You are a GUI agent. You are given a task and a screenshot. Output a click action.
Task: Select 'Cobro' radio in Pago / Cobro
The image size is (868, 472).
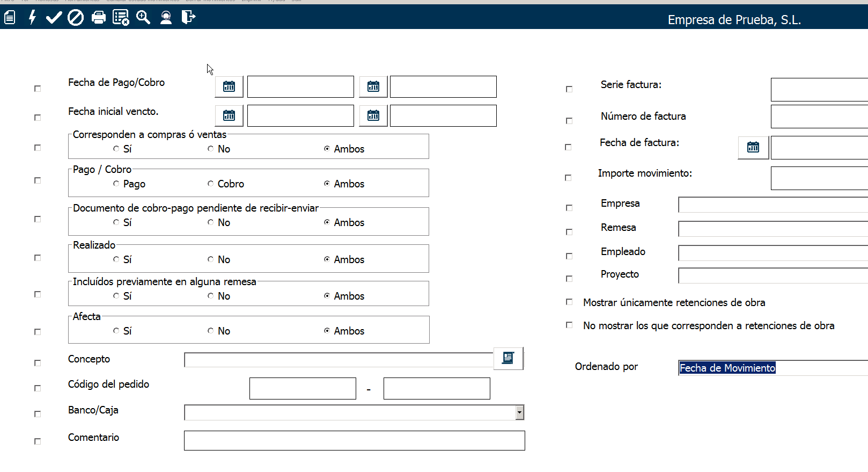coord(210,184)
